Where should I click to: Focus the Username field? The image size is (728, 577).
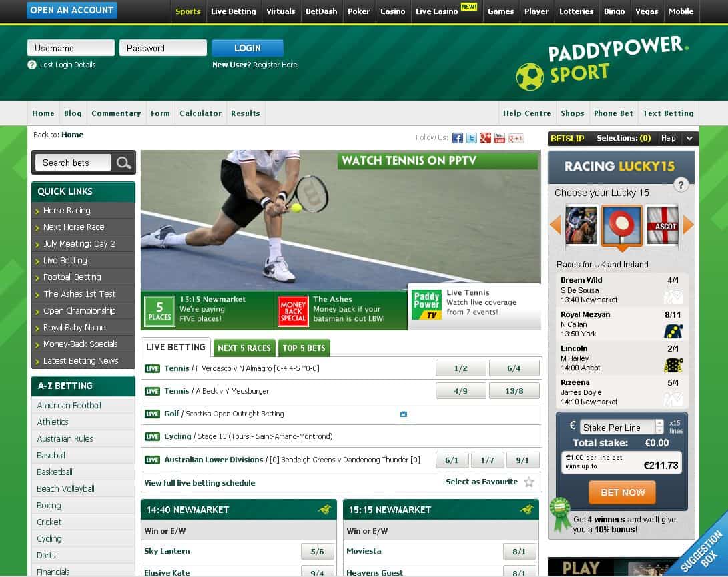pyautogui.click(x=71, y=48)
